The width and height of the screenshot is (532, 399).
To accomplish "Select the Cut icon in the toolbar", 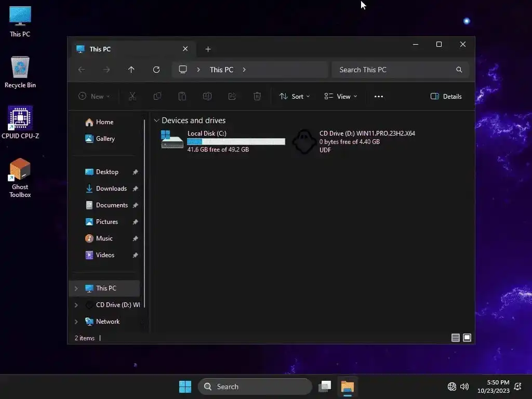I will click(132, 96).
